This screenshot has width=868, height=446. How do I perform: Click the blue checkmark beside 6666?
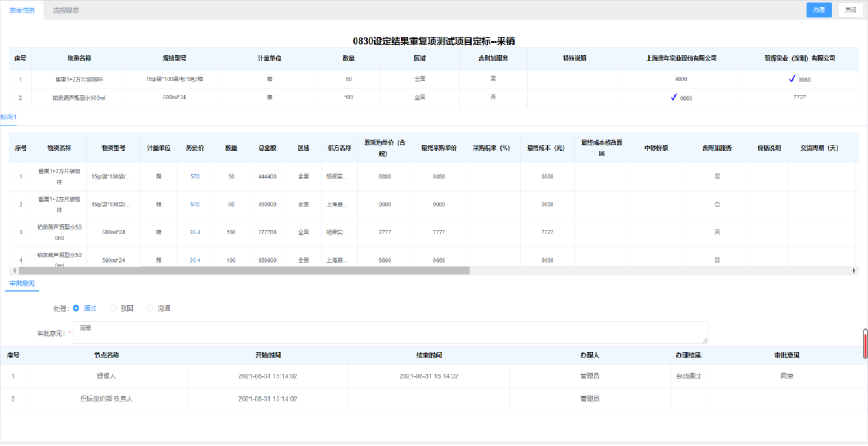[674, 97]
